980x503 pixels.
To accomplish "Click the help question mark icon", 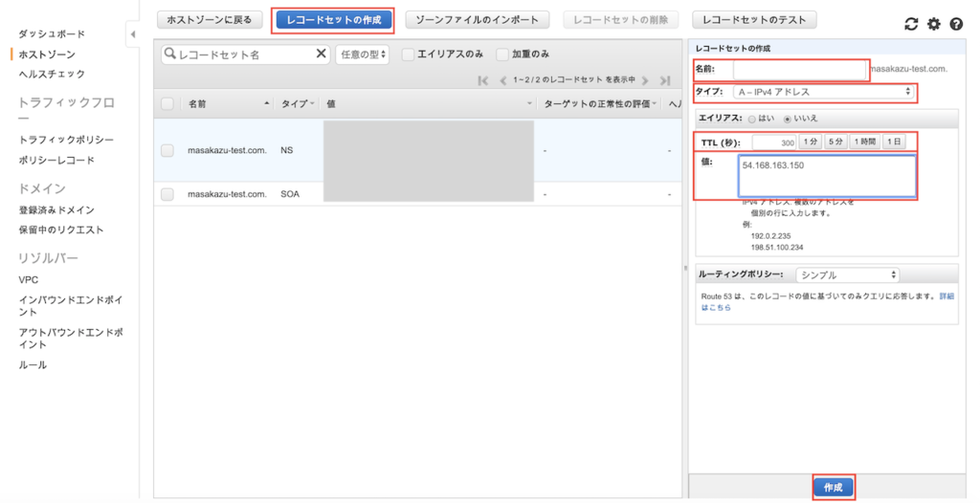I will point(955,24).
